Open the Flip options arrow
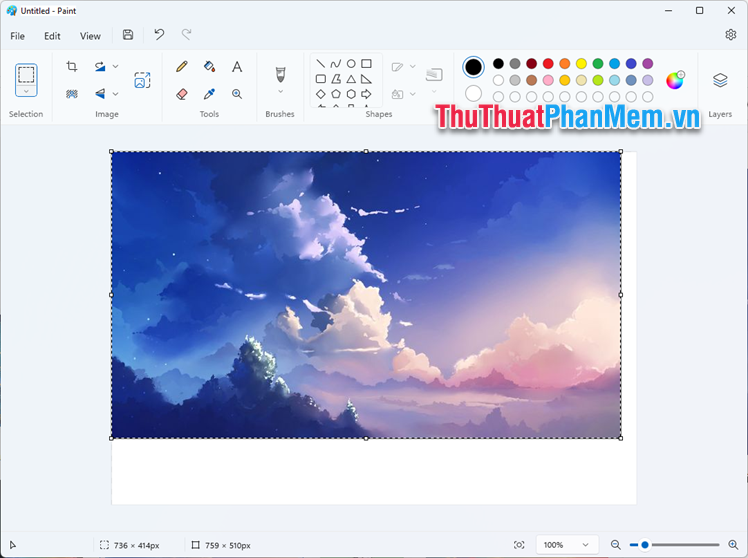Image resolution: width=748 pixels, height=558 pixels. pos(115,94)
